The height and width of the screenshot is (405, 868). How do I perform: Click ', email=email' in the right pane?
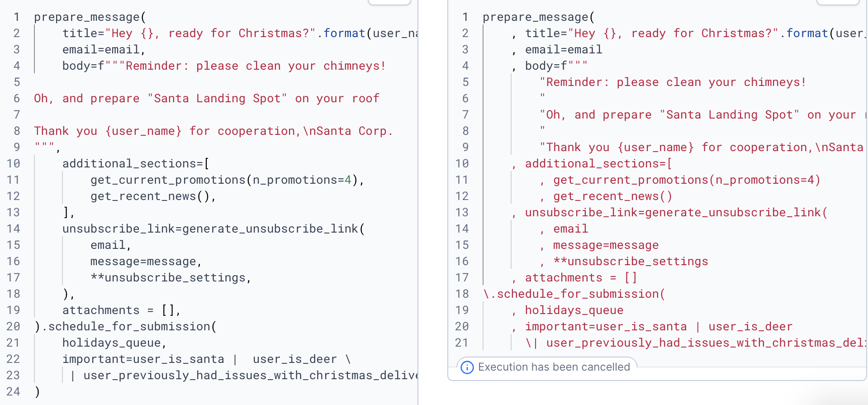pyautogui.click(x=556, y=49)
